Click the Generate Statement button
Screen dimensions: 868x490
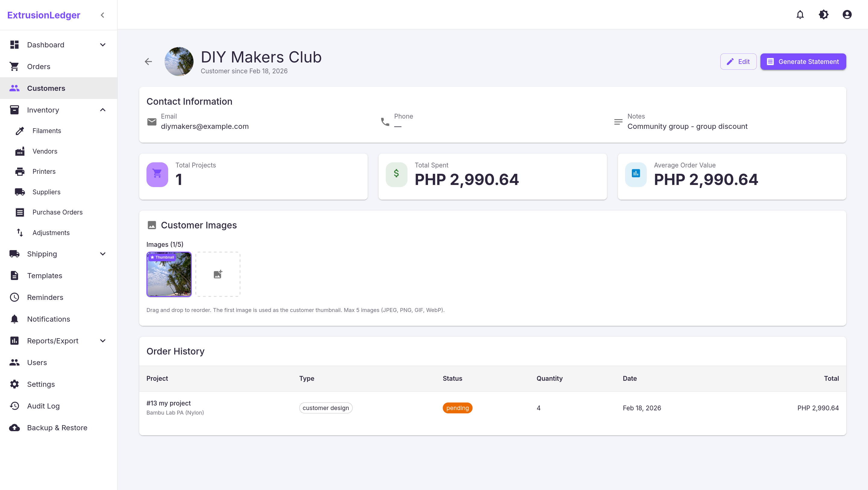point(803,61)
